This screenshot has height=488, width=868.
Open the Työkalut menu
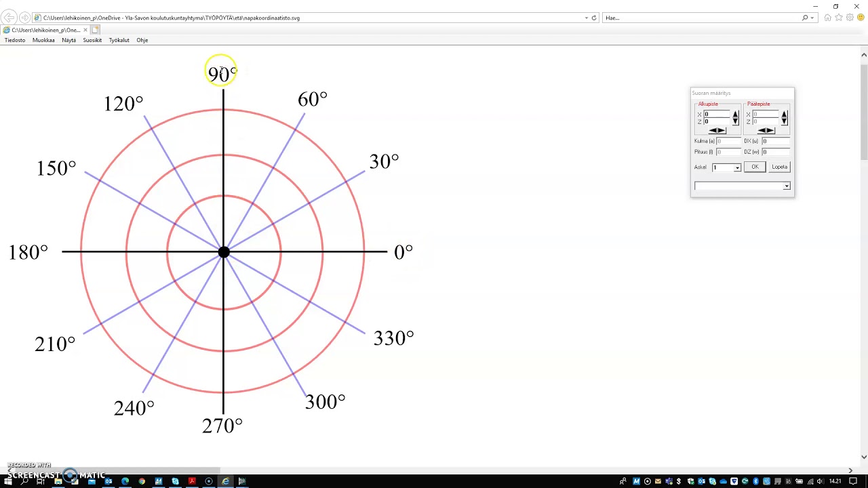click(x=119, y=40)
